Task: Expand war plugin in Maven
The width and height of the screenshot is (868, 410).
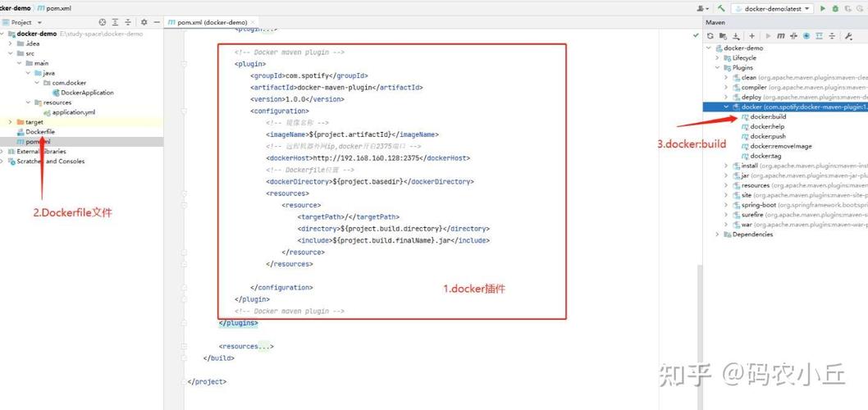Action: point(726,225)
